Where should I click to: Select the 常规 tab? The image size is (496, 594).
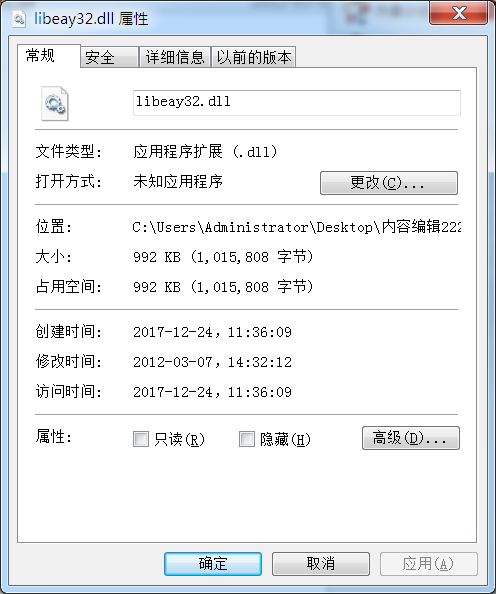point(49,56)
